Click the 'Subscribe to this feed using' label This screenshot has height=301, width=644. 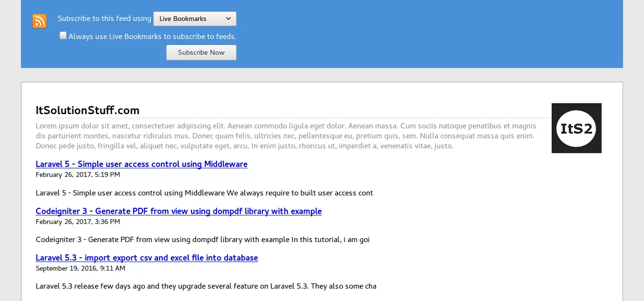pyautogui.click(x=104, y=19)
